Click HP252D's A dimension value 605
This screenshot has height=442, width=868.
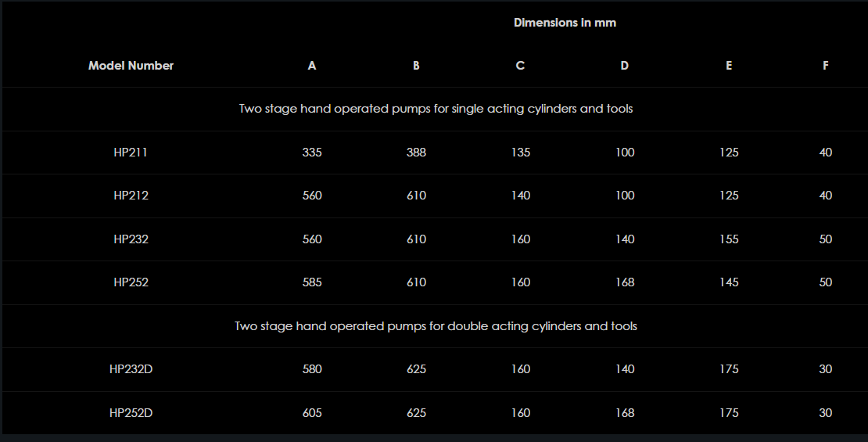coord(312,413)
